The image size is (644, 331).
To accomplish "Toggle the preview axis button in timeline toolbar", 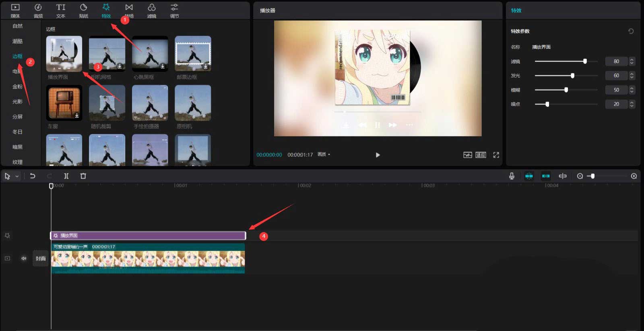I will [x=563, y=176].
